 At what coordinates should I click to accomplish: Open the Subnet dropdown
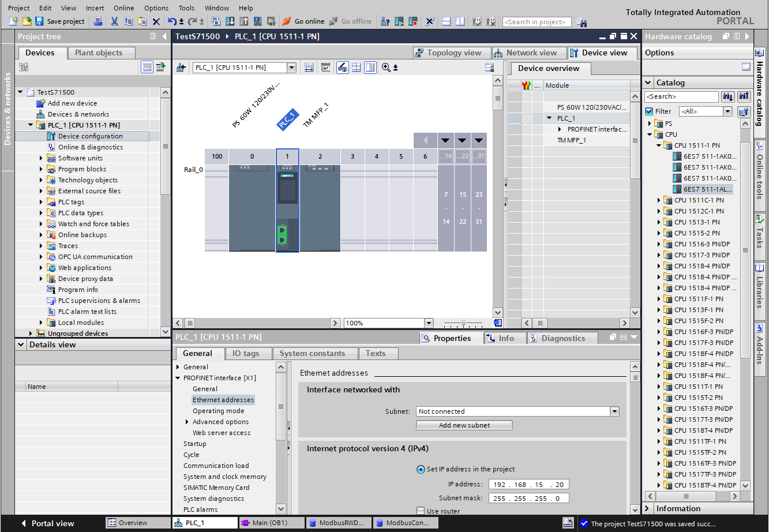(614, 411)
